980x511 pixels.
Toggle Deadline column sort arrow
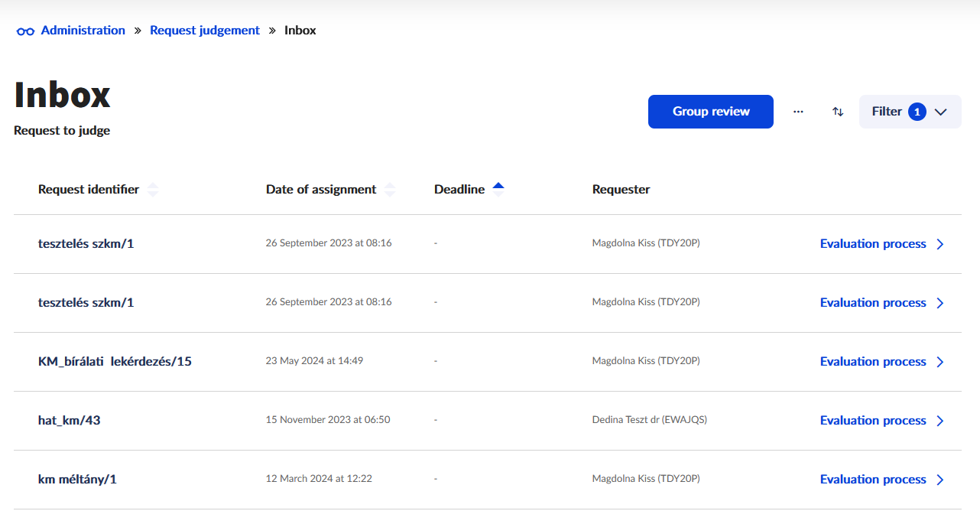click(498, 190)
